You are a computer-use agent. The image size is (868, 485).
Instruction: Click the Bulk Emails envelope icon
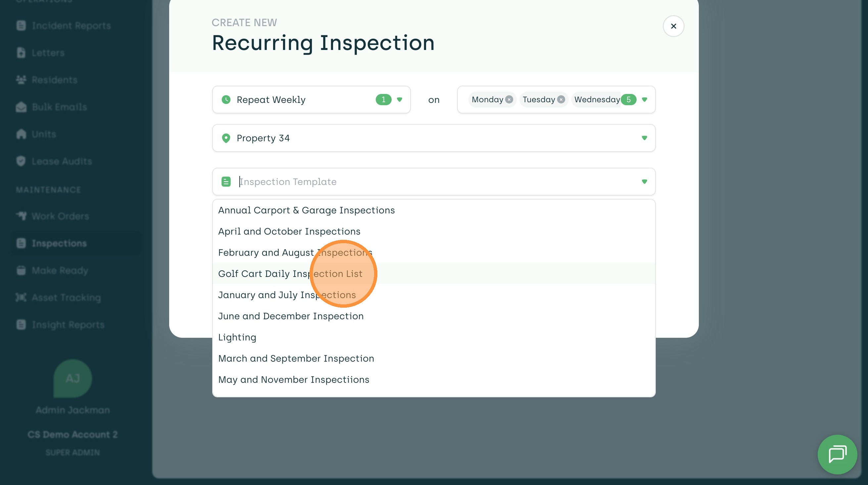(x=21, y=107)
